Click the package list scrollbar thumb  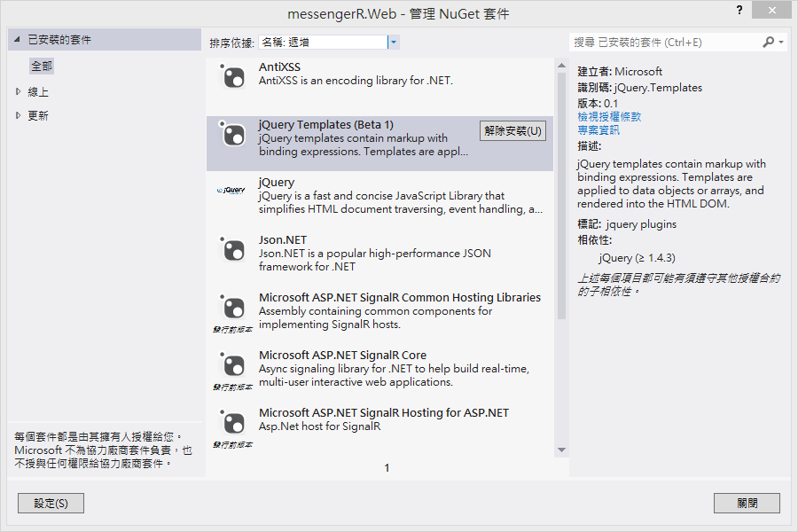coord(561,196)
